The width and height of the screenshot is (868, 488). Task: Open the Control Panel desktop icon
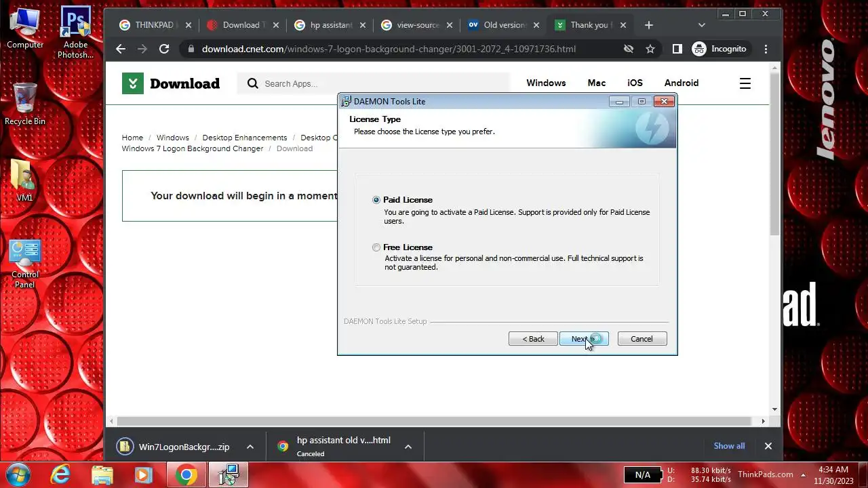pyautogui.click(x=25, y=264)
